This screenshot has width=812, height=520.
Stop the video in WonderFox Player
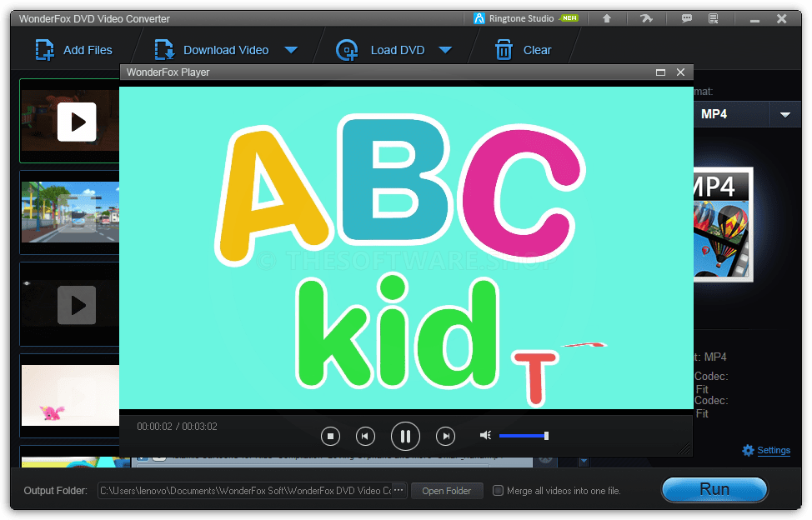(x=330, y=436)
